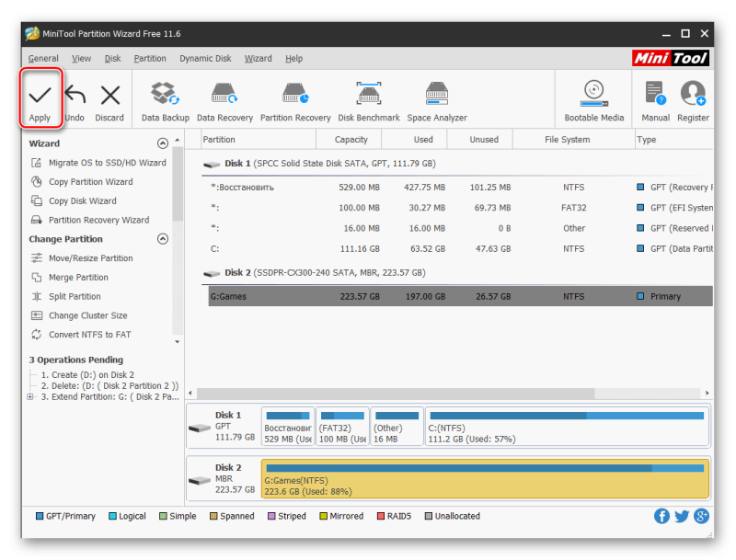Sort by the Partition column header
The width and height of the screenshot is (736, 560).
pos(259,140)
